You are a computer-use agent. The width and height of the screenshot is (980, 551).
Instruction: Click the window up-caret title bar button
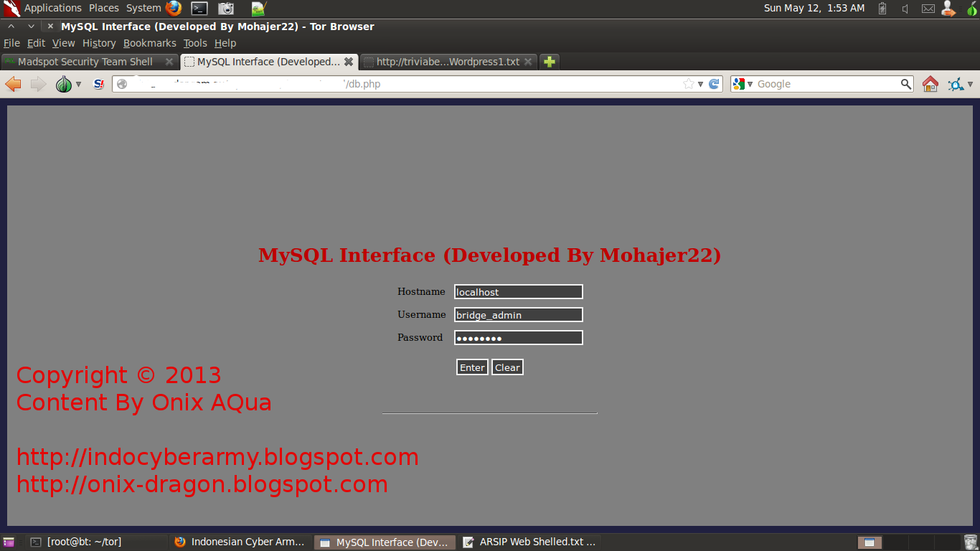coord(11,27)
